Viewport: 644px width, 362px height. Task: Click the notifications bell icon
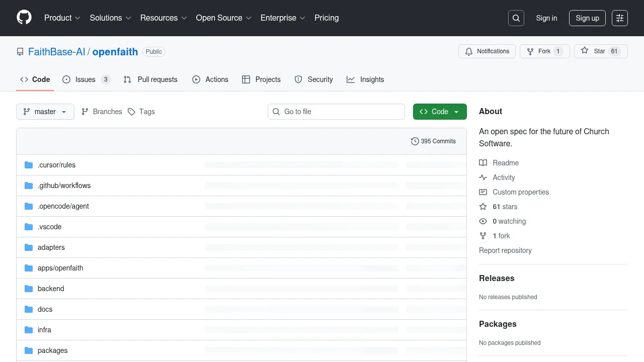[468, 51]
